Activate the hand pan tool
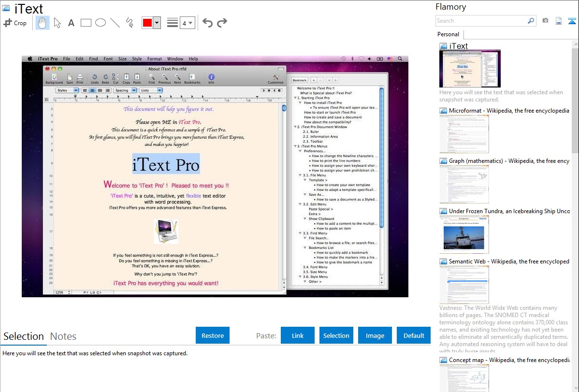Screen dimensions: 579x392 [x=42, y=23]
